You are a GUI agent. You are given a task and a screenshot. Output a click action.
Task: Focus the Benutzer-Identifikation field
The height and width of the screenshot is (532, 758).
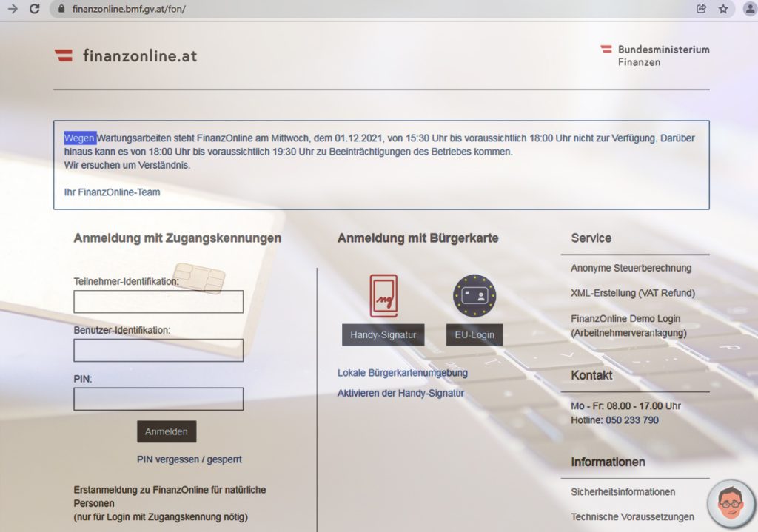(x=158, y=350)
